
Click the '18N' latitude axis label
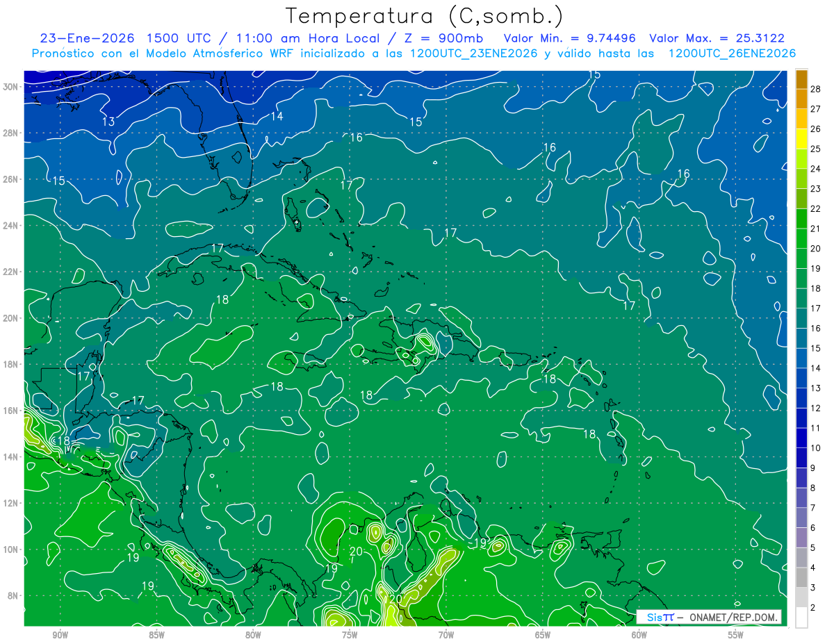click(x=11, y=364)
